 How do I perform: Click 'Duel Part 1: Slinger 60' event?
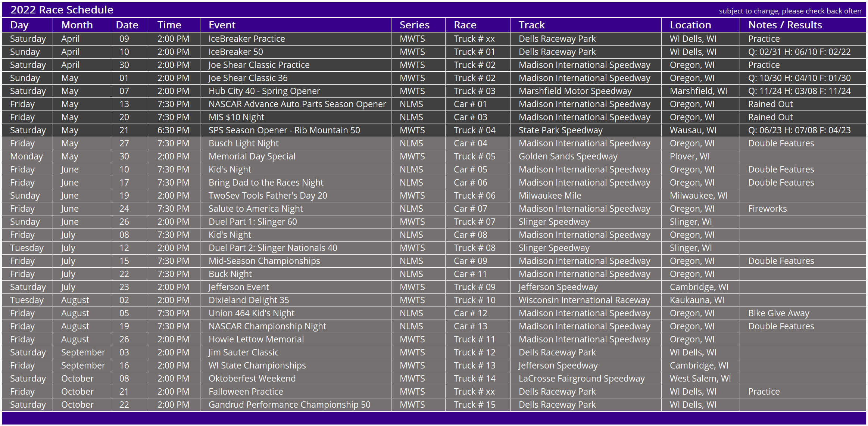pos(253,222)
